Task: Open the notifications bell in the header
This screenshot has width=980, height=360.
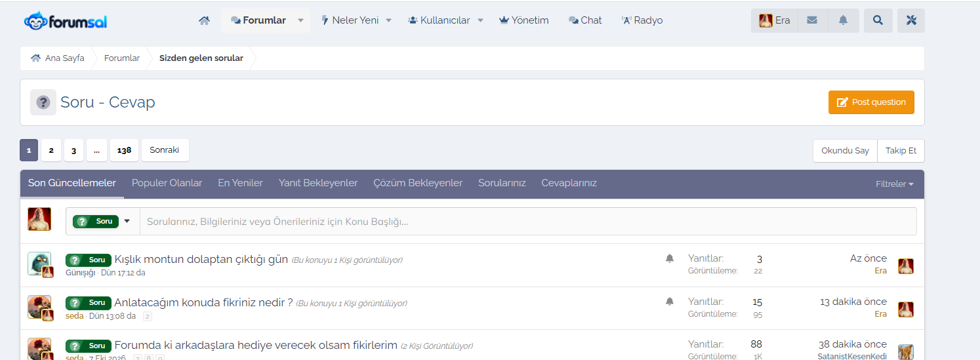Action: [844, 20]
